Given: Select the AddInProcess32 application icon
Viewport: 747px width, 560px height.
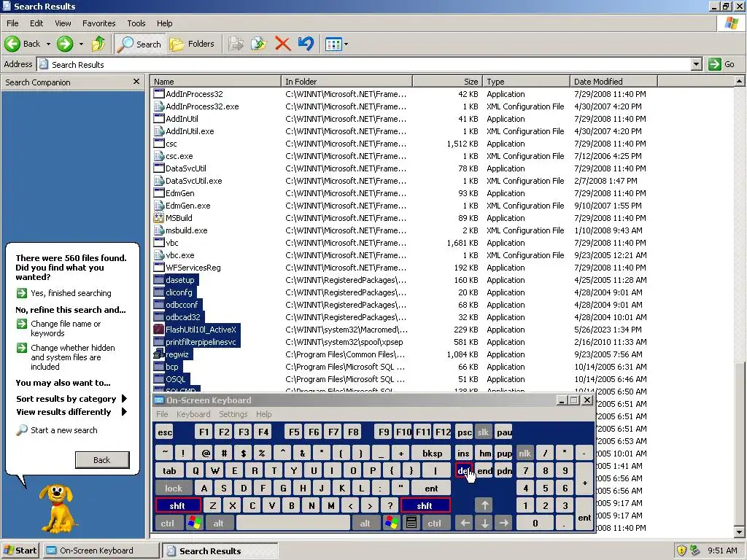Looking at the screenshot, I should click(158, 94).
